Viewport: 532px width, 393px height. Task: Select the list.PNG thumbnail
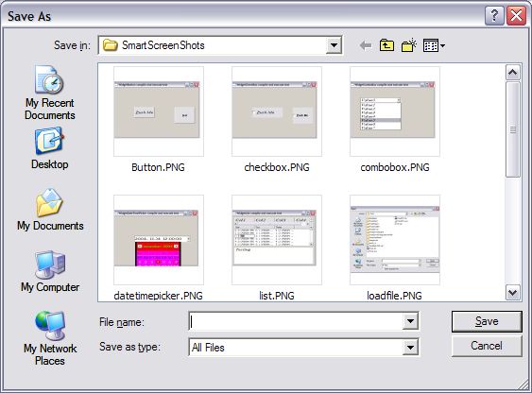(277, 239)
